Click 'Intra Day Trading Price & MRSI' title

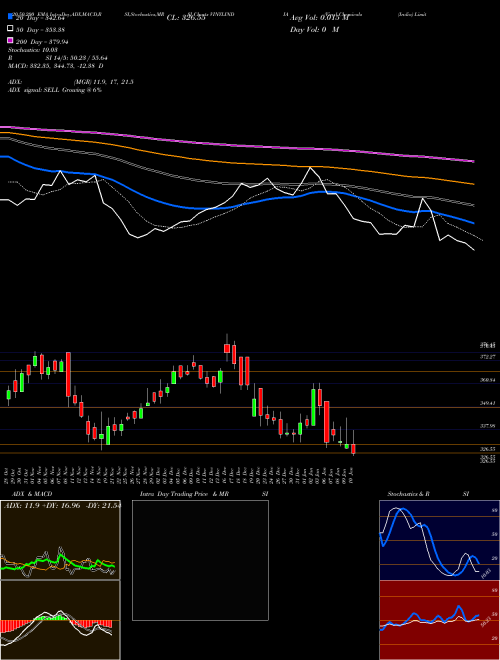point(204,494)
